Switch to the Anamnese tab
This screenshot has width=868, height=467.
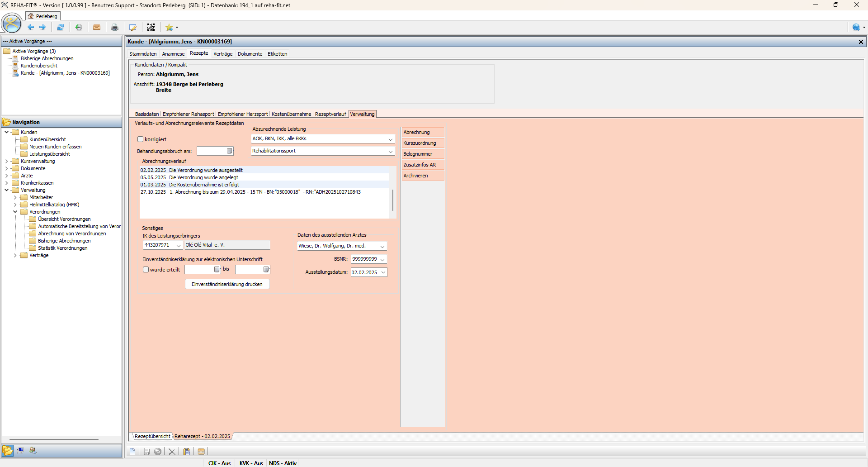click(x=173, y=54)
